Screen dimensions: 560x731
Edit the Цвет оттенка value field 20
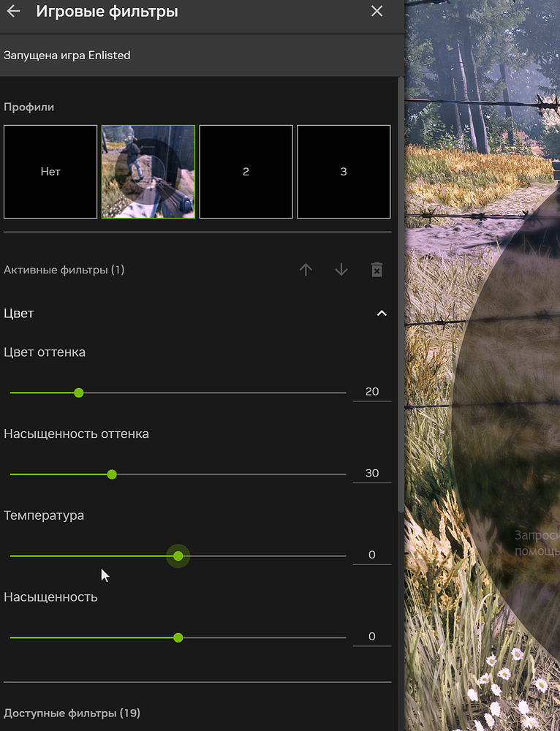pyautogui.click(x=372, y=392)
